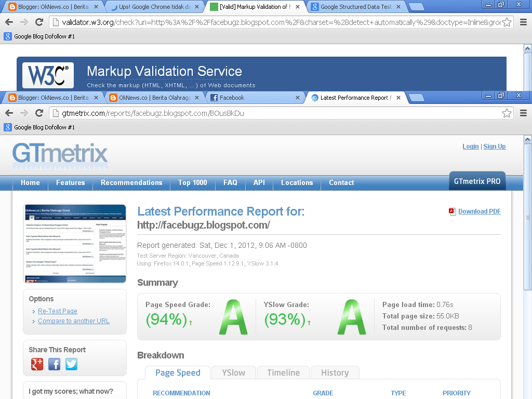Open Chrome menu in validator window

pyautogui.click(x=523, y=22)
